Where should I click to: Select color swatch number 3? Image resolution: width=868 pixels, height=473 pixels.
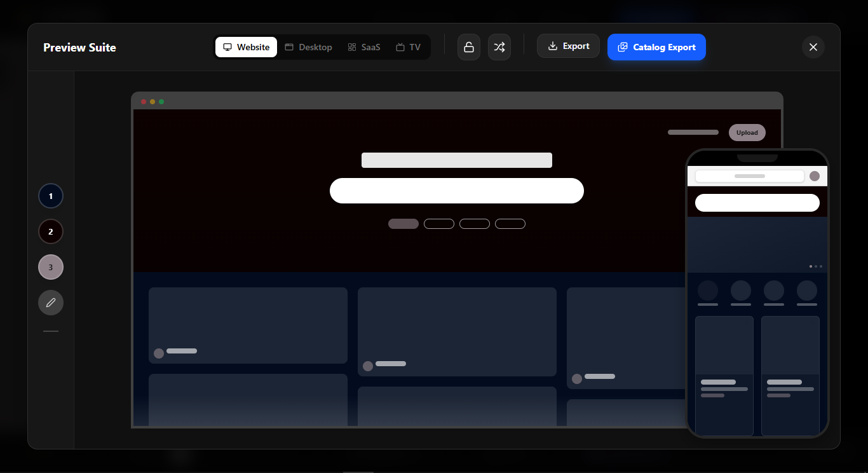(x=51, y=267)
